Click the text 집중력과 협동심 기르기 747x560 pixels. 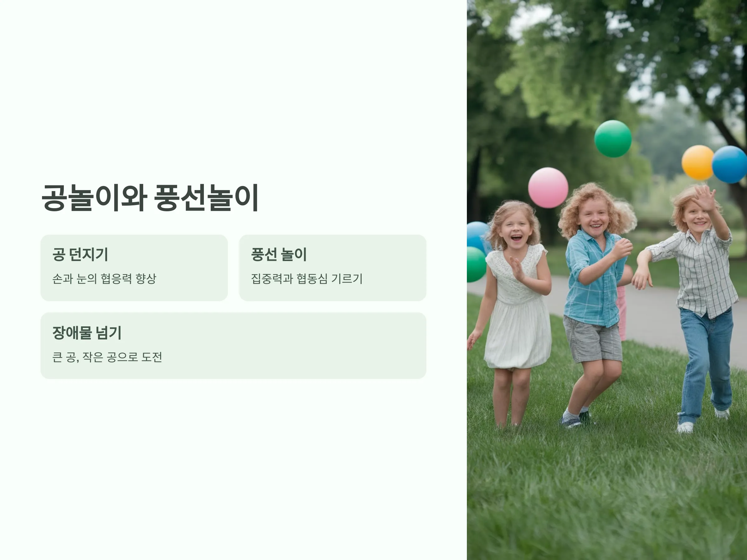pyautogui.click(x=307, y=279)
